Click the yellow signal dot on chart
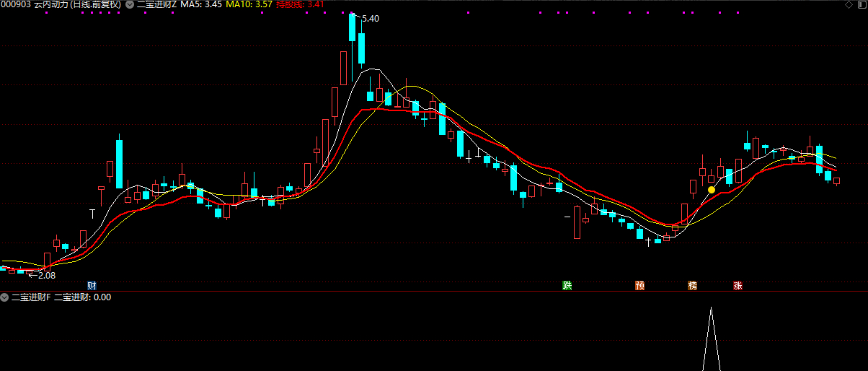868x371 pixels. (712, 190)
